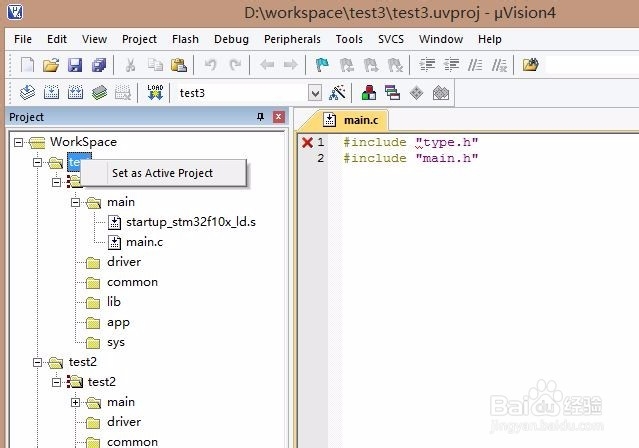Open the Window menu
Image resolution: width=639 pixels, height=448 pixels.
[x=441, y=39]
